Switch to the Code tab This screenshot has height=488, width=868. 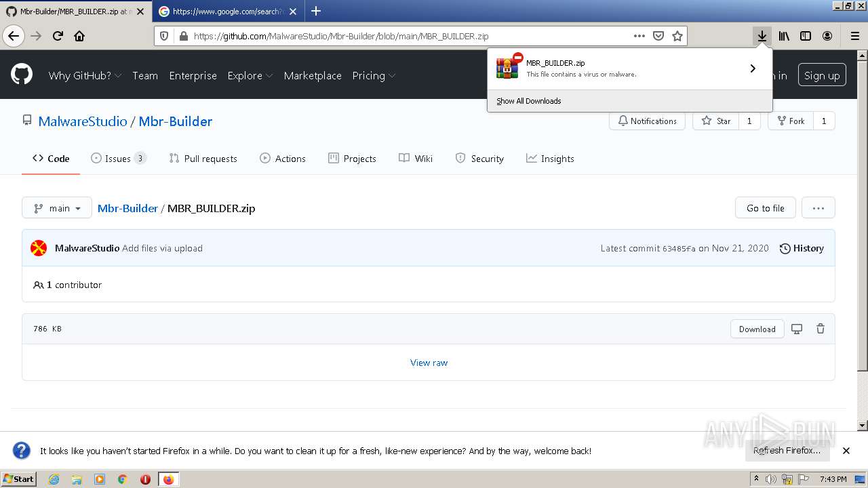click(51, 159)
